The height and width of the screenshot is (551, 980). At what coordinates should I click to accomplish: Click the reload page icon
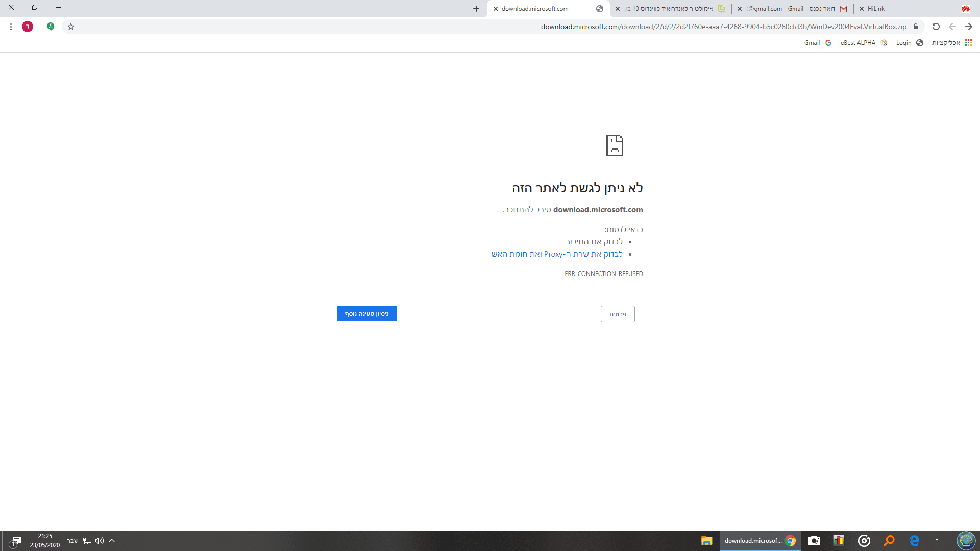(936, 27)
